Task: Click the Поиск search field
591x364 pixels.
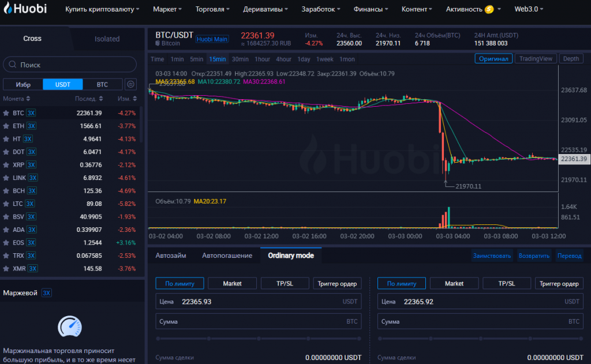Action: 70,65
